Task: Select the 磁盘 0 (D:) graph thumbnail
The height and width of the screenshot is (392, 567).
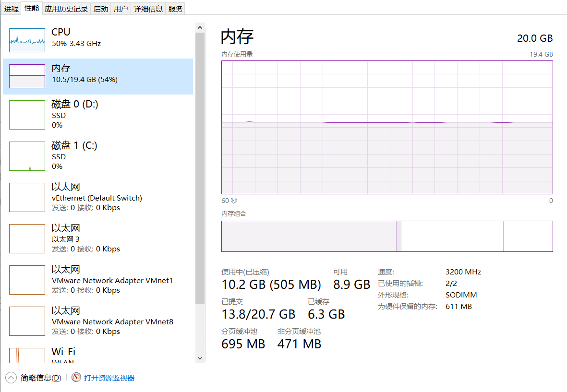Action: coord(27,115)
